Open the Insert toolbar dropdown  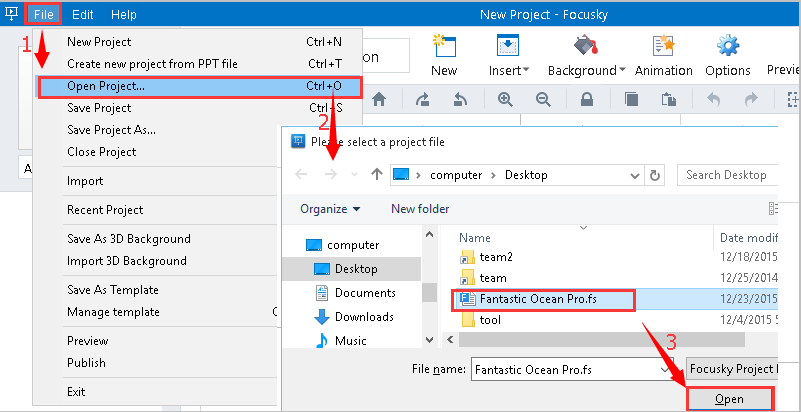pyautogui.click(x=509, y=55)
